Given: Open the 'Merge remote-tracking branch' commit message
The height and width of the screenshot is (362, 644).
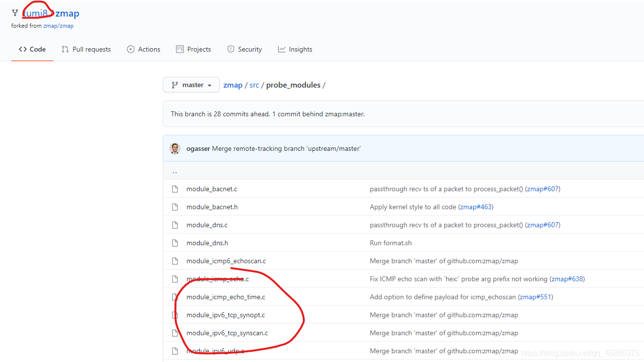Looking at the screenshot, I should tap(287, 148).
